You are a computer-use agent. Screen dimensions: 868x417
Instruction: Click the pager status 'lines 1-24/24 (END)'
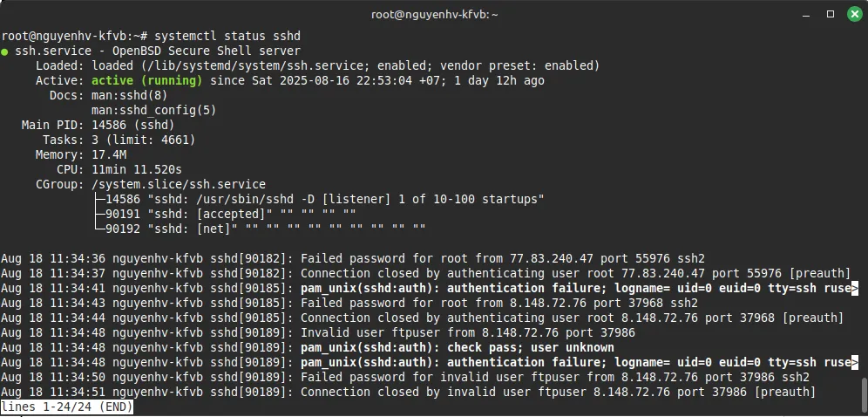point(66,407)
